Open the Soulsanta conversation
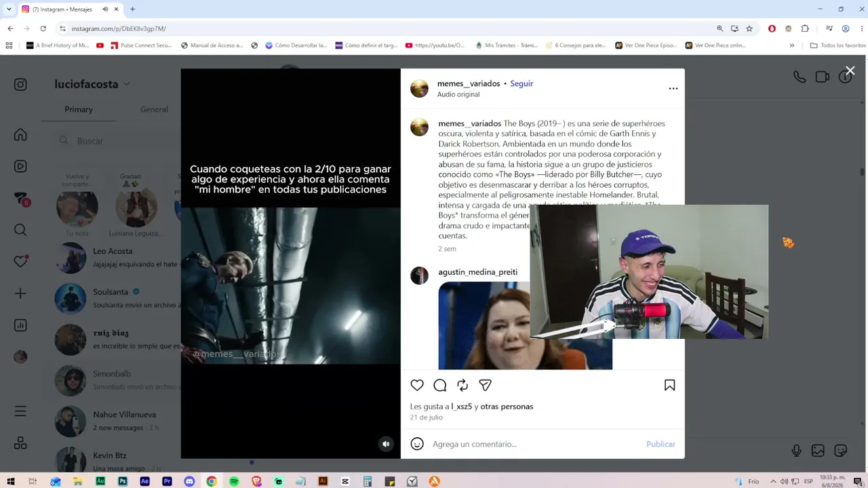The width and height of the screenshot is (868, 488). point(115,298)
